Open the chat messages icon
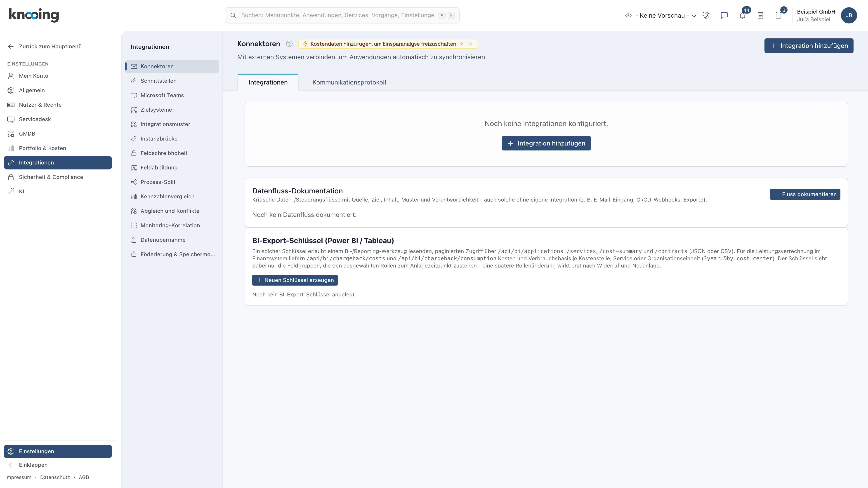The height and width of the screenshot is (488, 868). tap(724, 15)
